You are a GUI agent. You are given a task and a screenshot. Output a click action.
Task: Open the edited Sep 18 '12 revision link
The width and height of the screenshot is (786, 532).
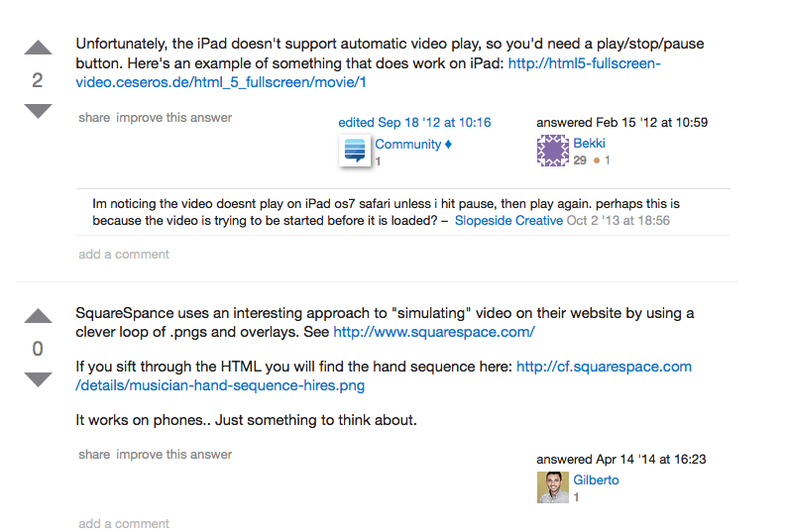[414, 123]
